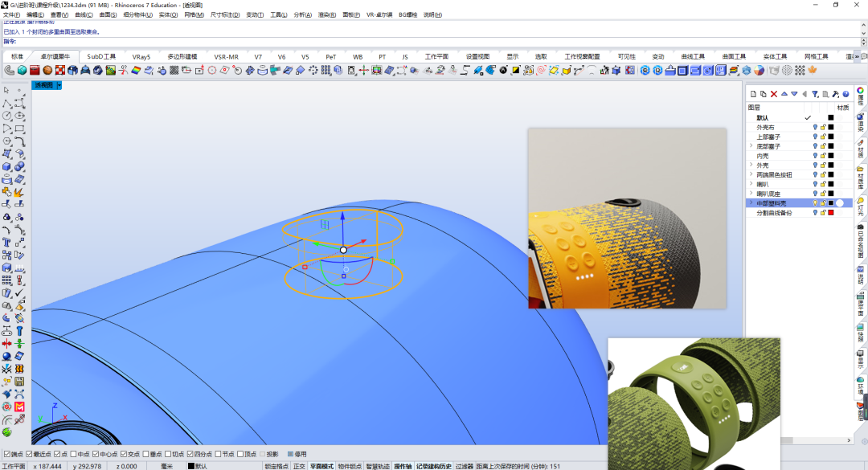The width and height of the screenshot is (868, 470).
Task: Click the rainbow gradient surface icon in toolbar
Action: pos(136,71)
